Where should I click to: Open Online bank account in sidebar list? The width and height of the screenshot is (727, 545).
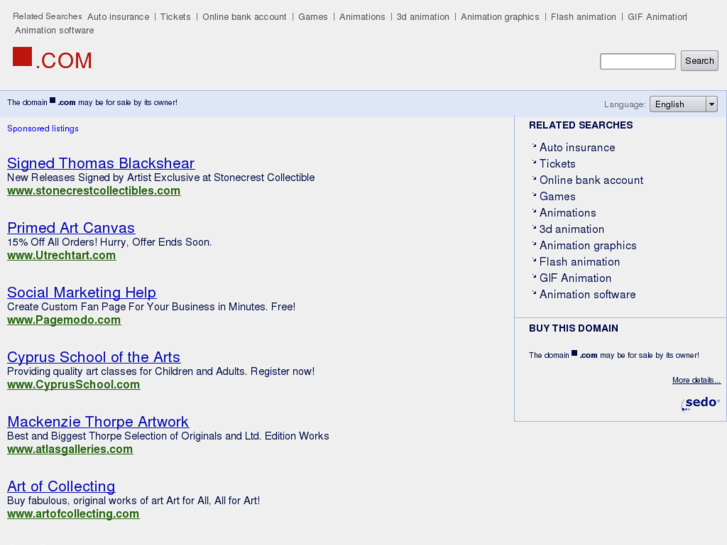pos(591,180)
